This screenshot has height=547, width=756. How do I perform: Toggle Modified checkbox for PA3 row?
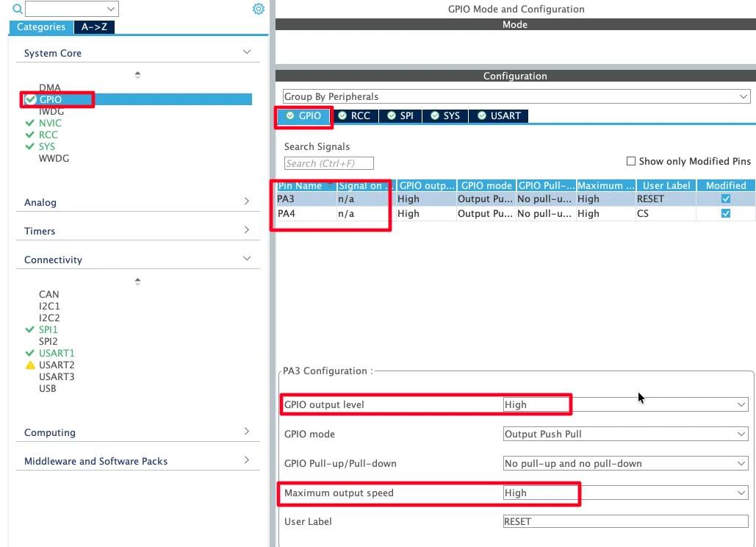[x=726, y=199]
